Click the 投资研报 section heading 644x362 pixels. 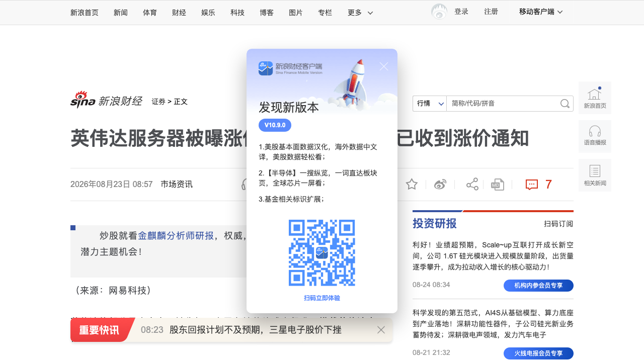pyautogui.click(x=435, y=223)
